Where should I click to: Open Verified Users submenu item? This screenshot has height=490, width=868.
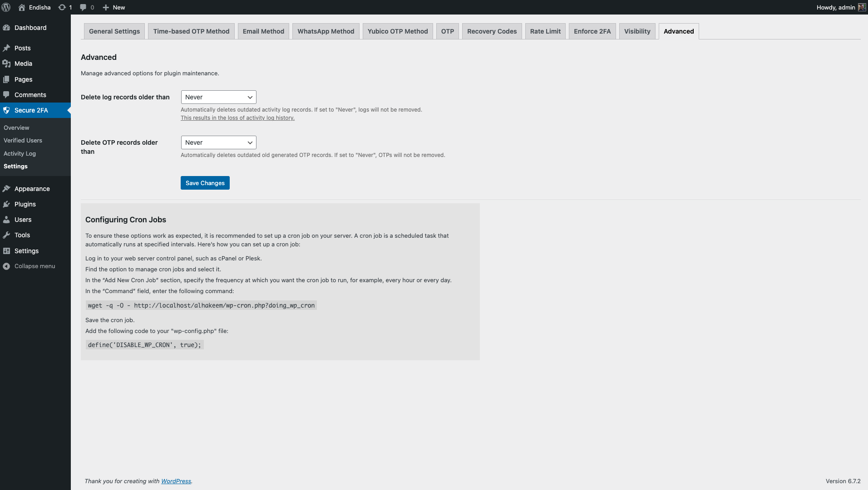(x=23, y=141)
